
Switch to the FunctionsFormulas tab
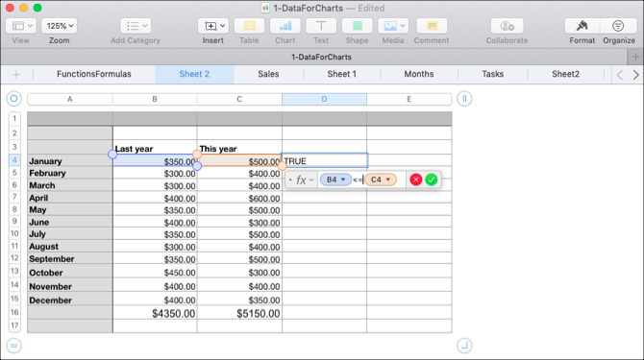coord(94,74)
